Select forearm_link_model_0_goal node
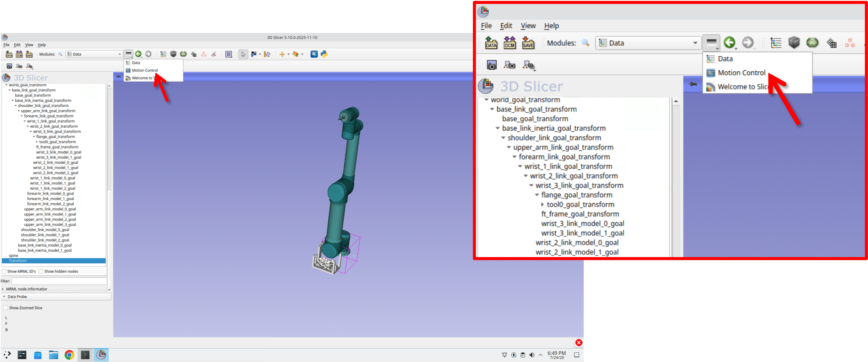The height and width of the screenshot is (362, 868). pos(51,194)
